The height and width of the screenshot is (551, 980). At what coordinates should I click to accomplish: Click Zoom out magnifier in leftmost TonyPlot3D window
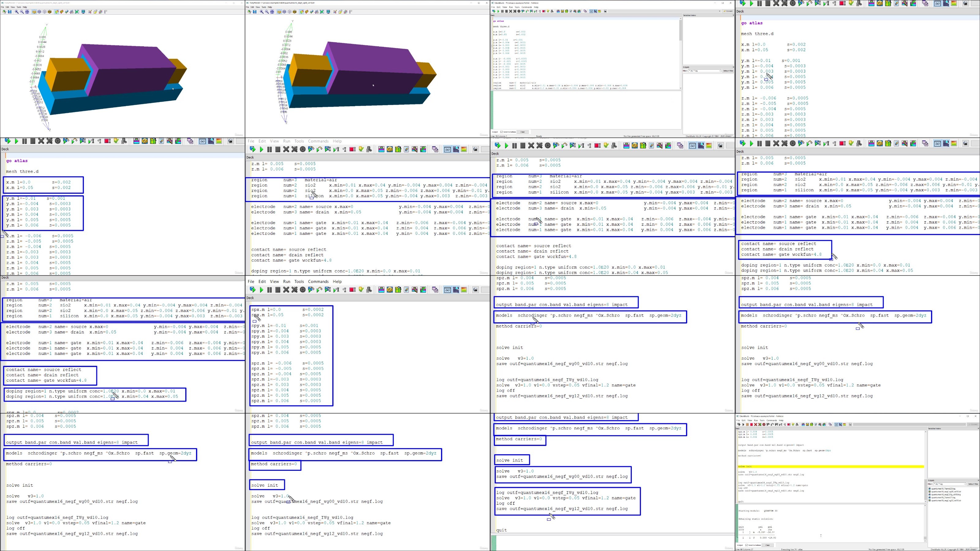(x=22, y=12)
